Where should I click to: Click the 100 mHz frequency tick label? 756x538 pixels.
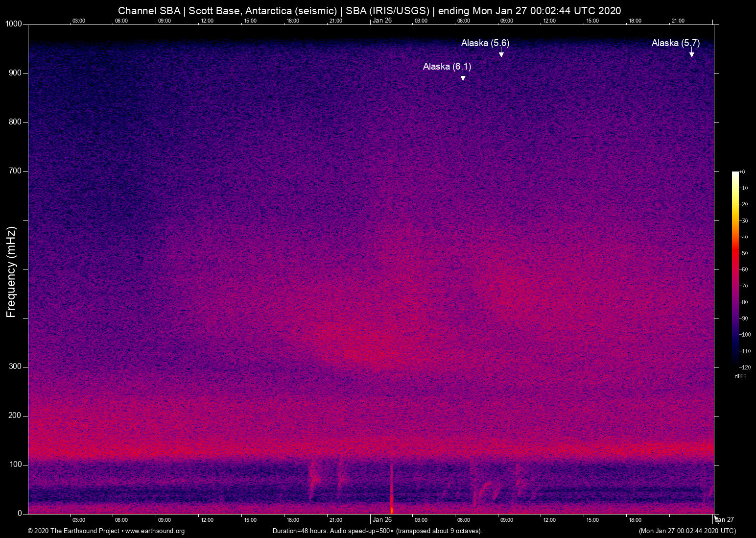click(16, 464)
